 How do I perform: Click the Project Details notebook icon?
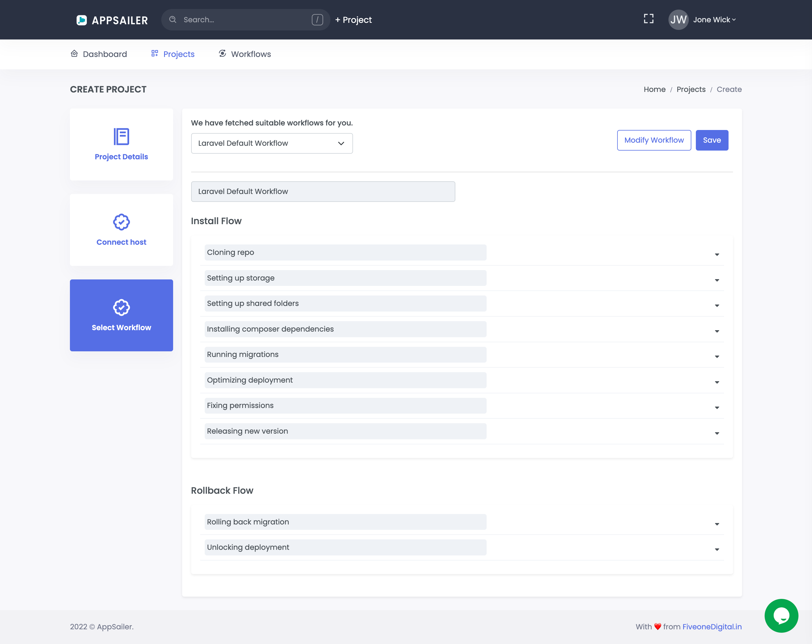121,136
